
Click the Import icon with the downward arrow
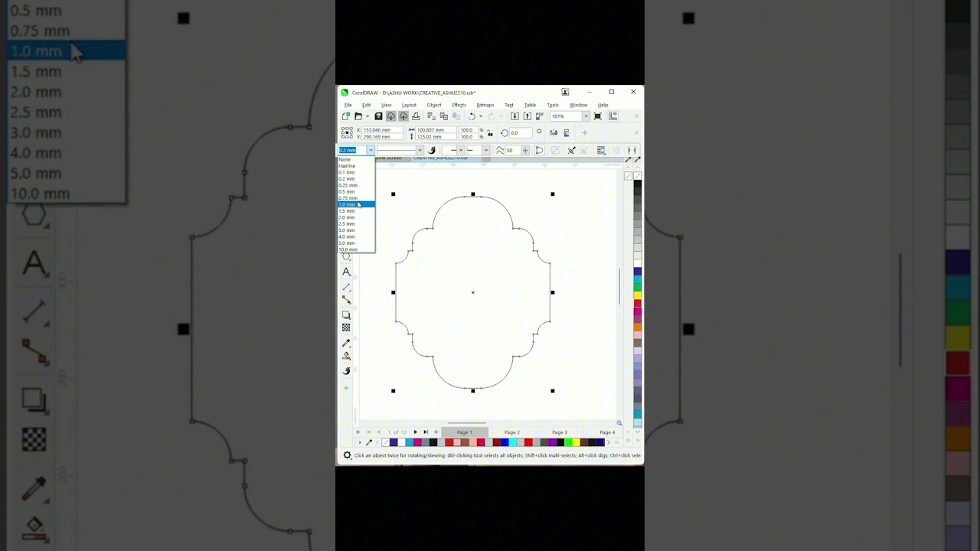514,116
